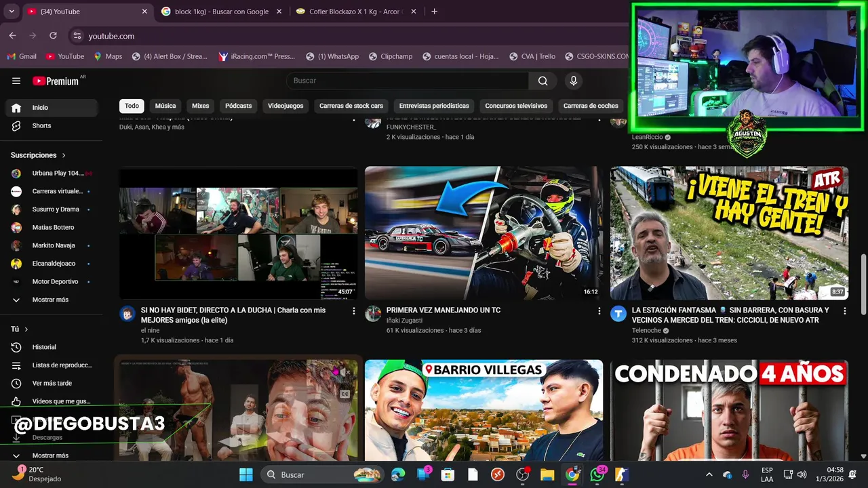Open the VIENE EL TREN thumbnail
Viewport: 868px width, 488px height.
click(729, 233)
